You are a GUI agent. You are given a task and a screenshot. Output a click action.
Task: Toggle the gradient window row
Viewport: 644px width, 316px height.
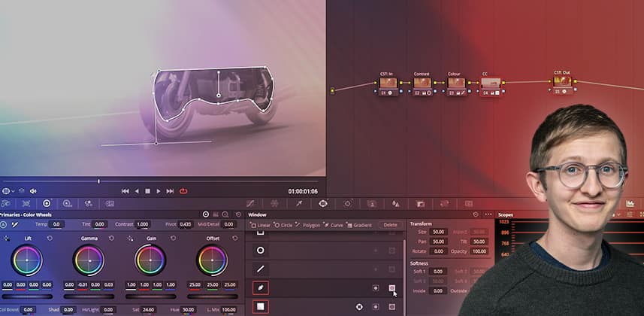(261, 306)
